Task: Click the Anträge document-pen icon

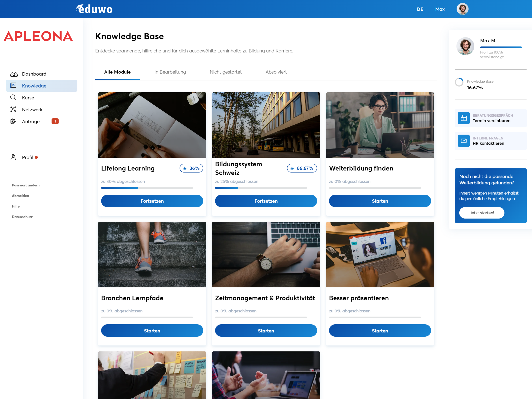Action: pyautogui.click(x=13, y=121)
